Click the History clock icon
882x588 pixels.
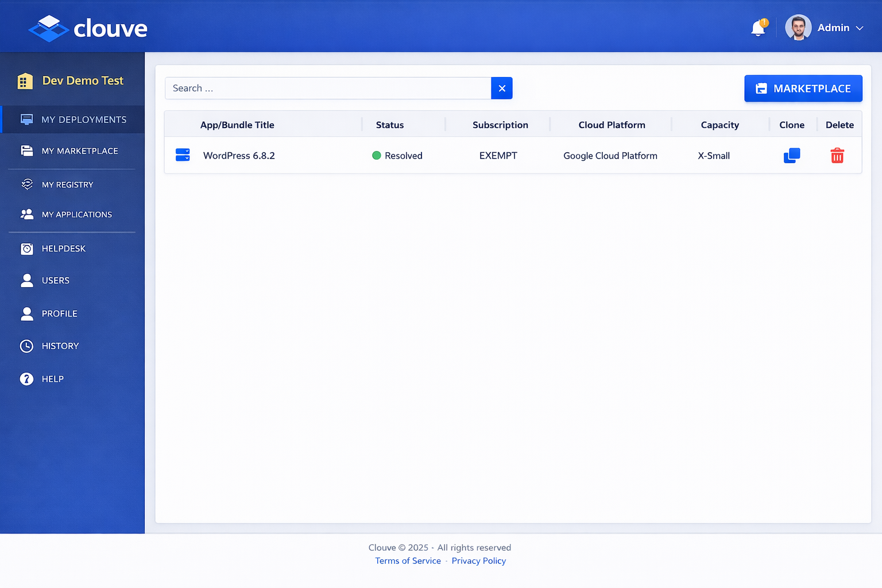click(x=27, y=346)
